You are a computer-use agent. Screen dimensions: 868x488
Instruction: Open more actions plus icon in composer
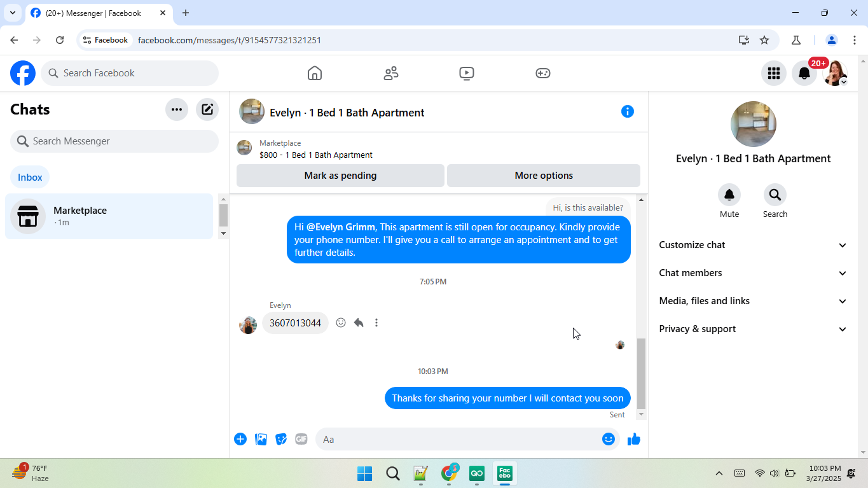240,439
